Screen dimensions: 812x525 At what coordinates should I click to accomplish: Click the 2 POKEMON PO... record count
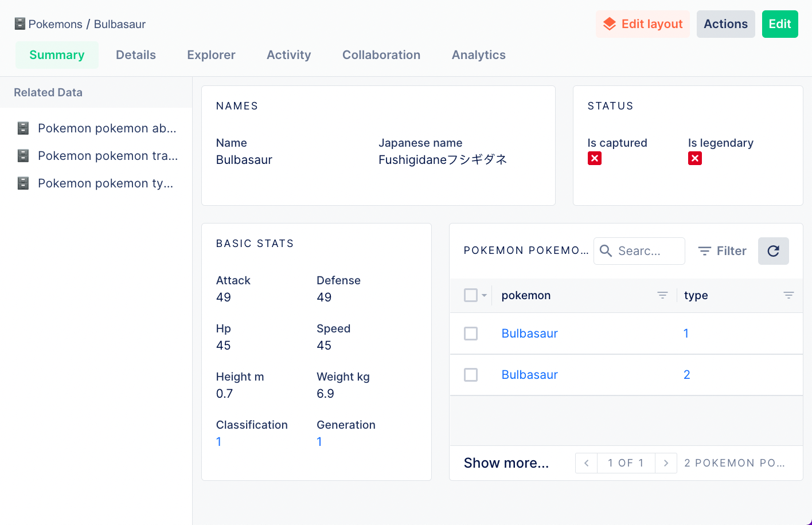pos(735,463)
